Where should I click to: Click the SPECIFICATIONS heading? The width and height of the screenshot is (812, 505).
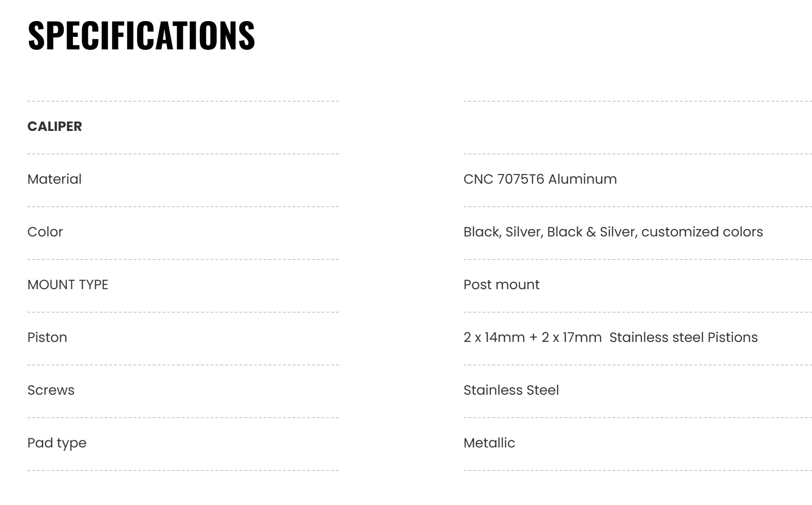tap(141, 35)
